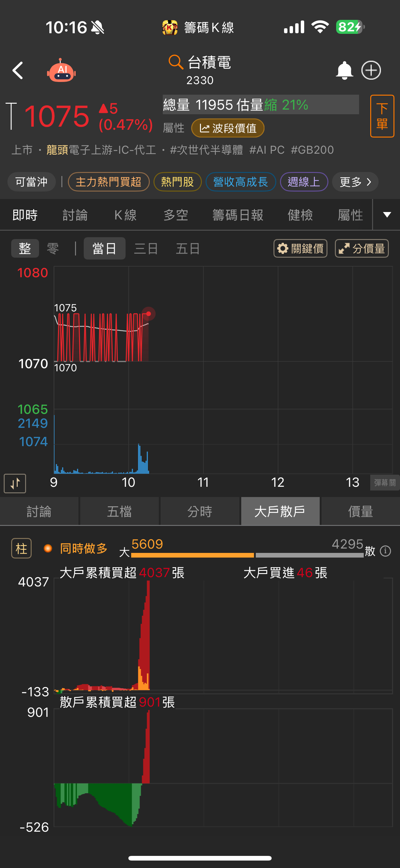Tap the orange search magnifier icon
This screenshot has width=400, height=868.
click(176, 62)
